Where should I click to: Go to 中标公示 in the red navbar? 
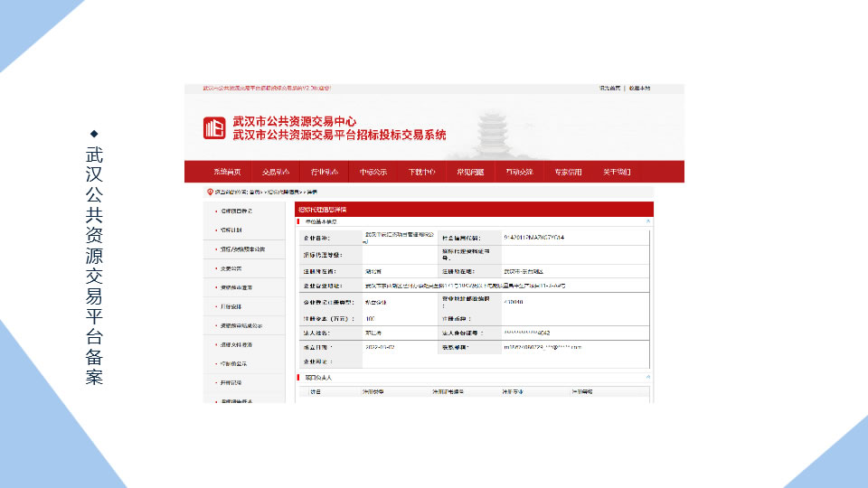pyautogui.click(x=373, y=172)
